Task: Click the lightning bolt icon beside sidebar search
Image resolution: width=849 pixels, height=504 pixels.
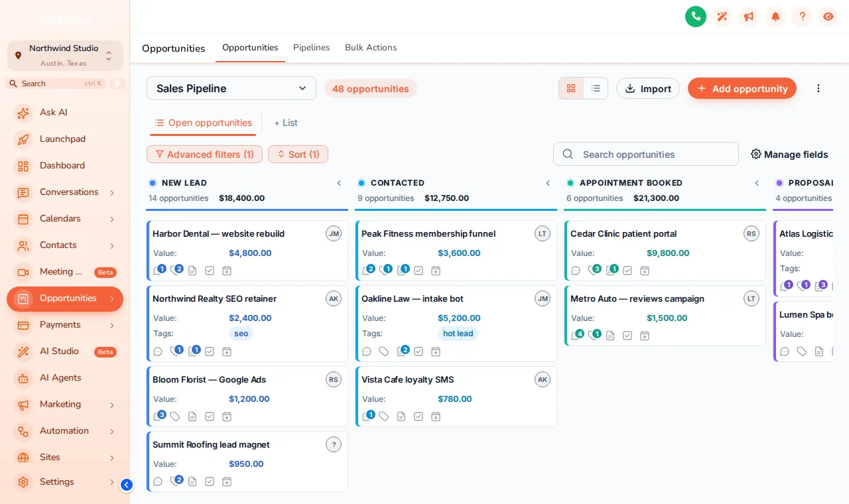Action: coord(117,84)
